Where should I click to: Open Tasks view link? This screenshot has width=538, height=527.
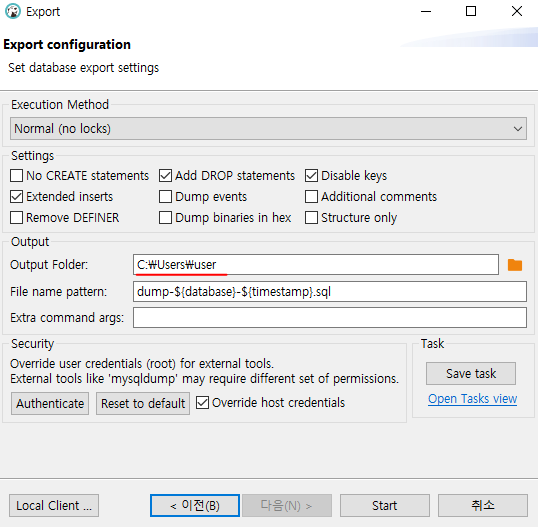472,399
